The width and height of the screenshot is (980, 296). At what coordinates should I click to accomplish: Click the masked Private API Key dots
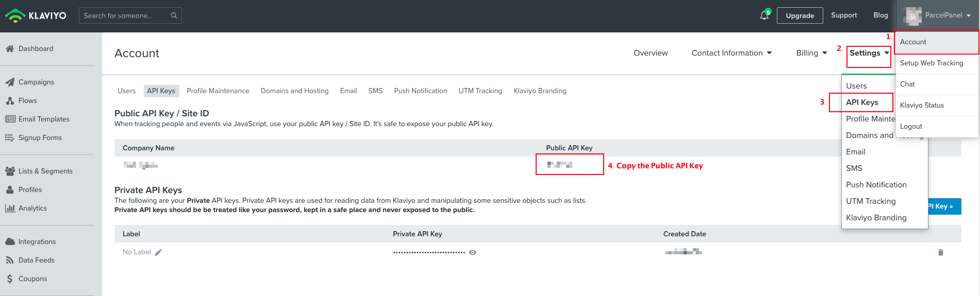tap(429, 252)
